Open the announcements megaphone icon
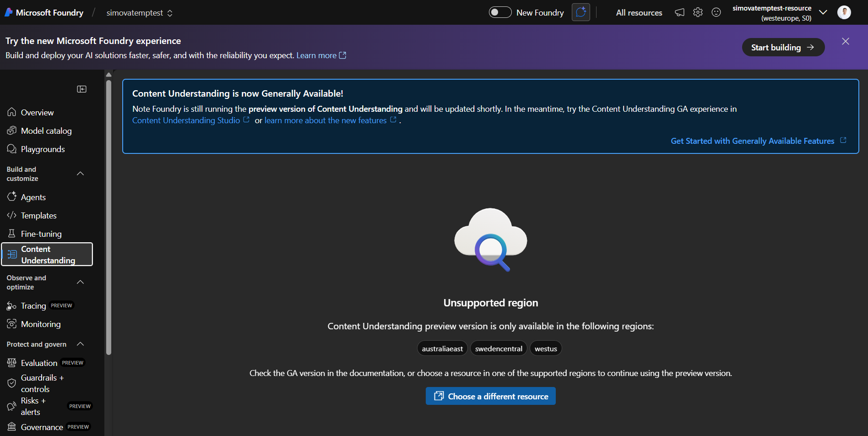This screenshot has width=868, height=436. 680,12
